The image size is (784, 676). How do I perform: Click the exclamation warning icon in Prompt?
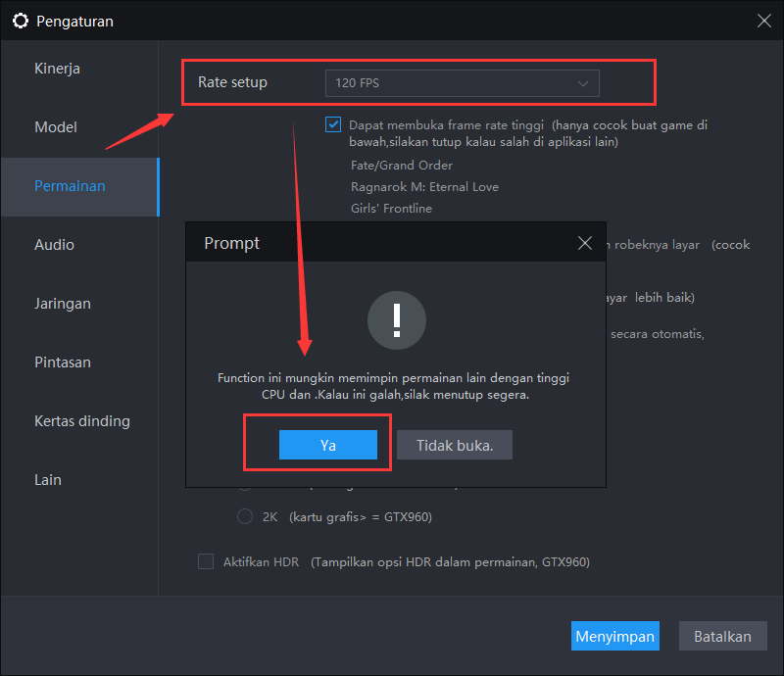click(x=396, y=319)
